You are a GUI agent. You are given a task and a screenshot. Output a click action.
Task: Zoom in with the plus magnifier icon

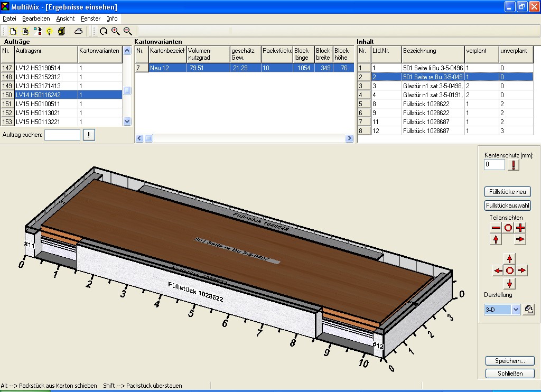click(116, 31)
